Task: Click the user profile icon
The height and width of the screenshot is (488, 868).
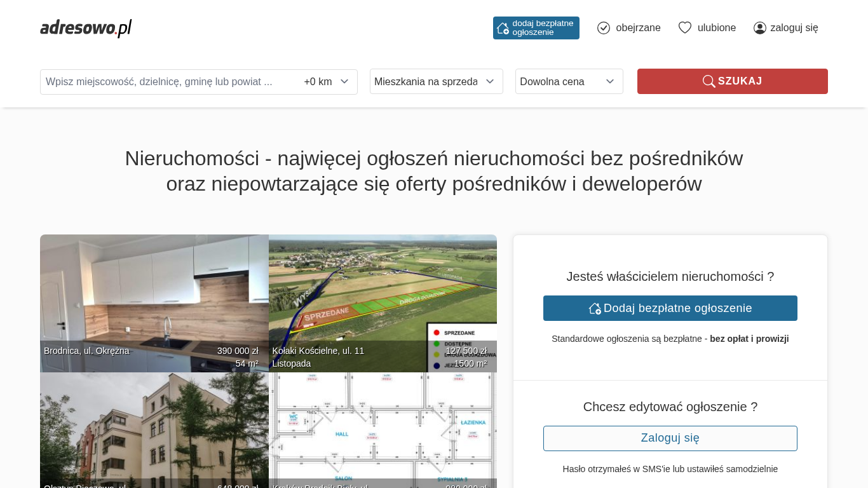Action: [759, 28]
